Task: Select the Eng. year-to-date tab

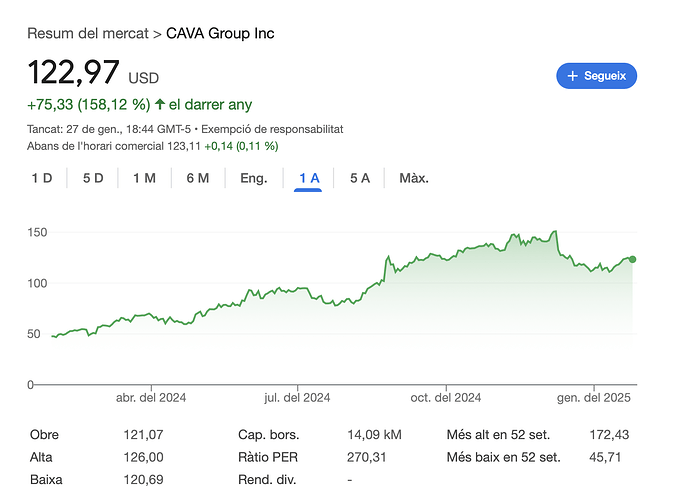Action: point(254,178)
